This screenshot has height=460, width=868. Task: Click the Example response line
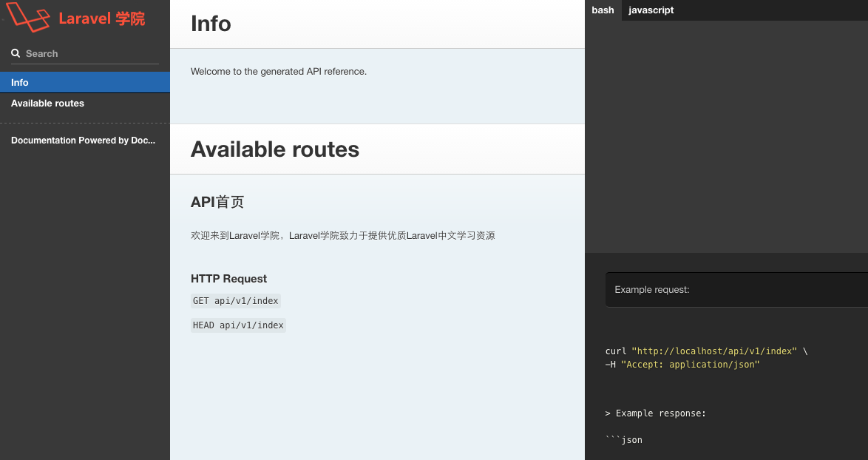click(655, 413)
